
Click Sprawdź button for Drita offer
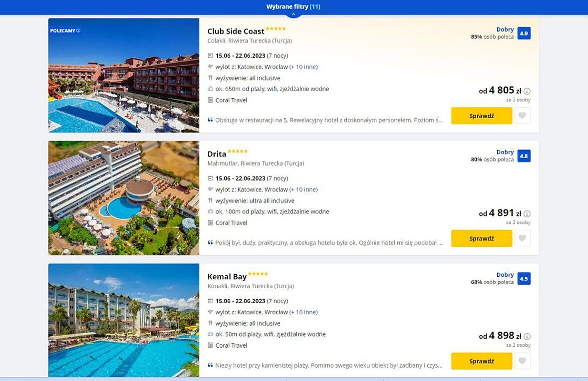[481, 238]
